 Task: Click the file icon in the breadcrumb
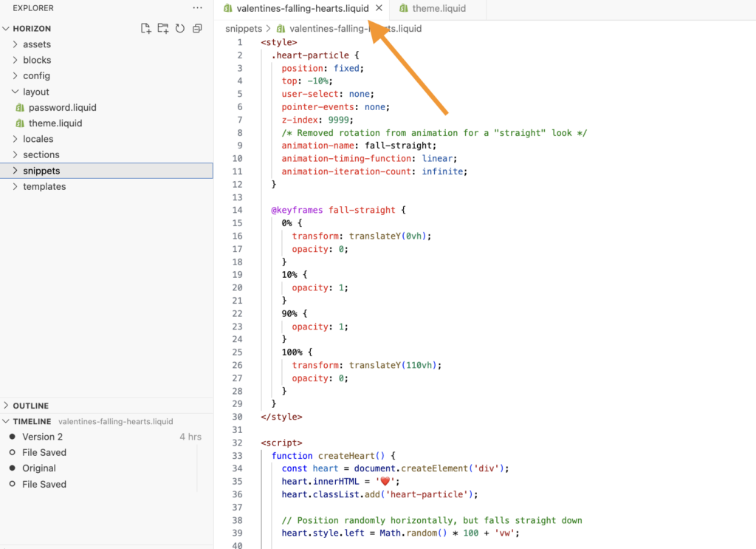(281, 29)
